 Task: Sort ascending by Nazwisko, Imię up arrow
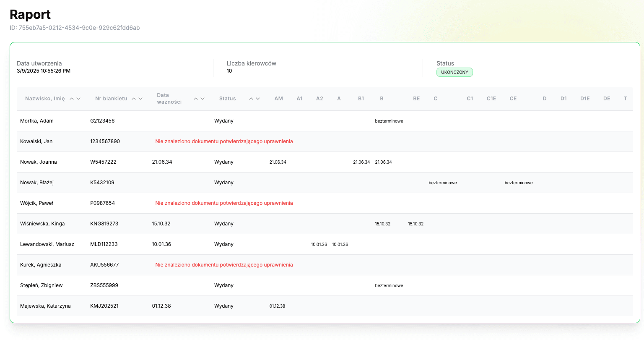[72, 99]
